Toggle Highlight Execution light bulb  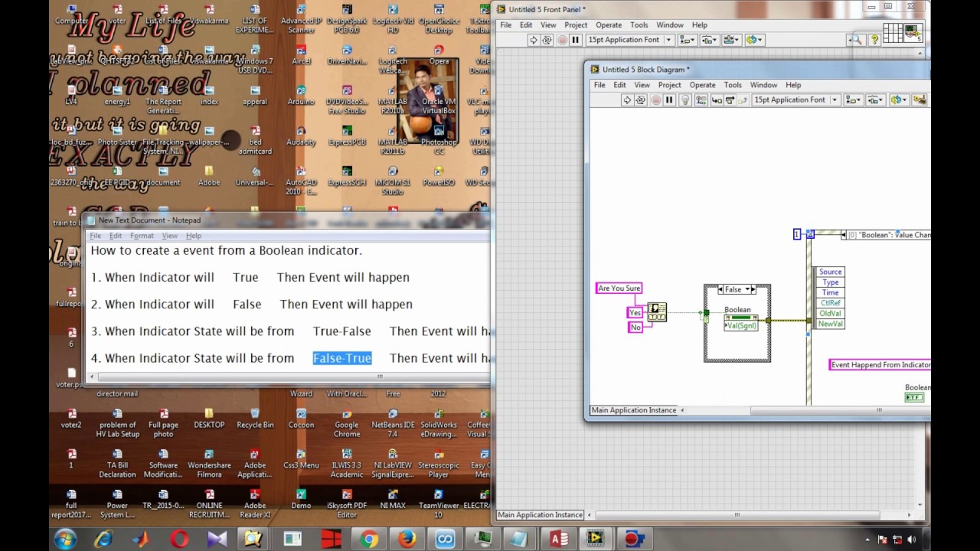[x=685, y=100]
